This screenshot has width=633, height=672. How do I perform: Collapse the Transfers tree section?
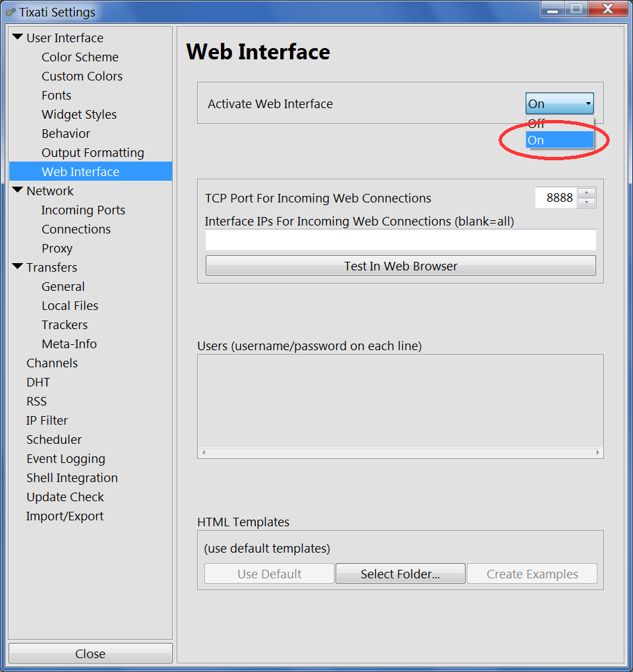pyautogui.click(x=18, y=266)
